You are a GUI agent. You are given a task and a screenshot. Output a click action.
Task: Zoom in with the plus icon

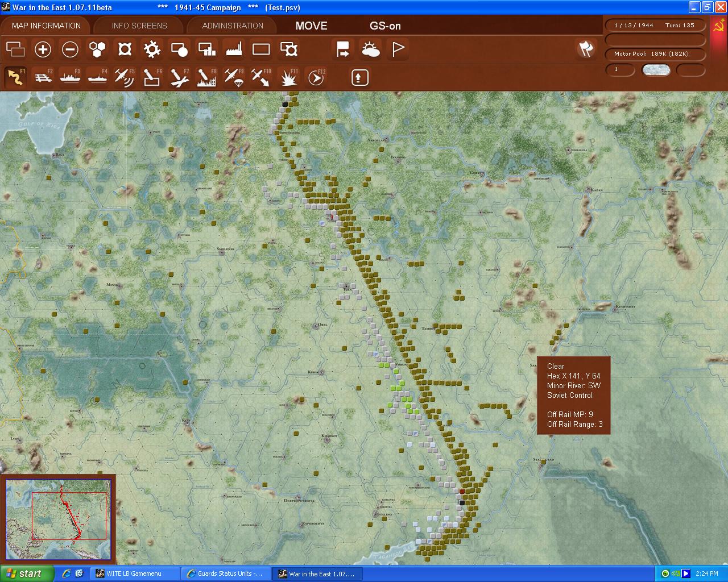coord(43,49)
